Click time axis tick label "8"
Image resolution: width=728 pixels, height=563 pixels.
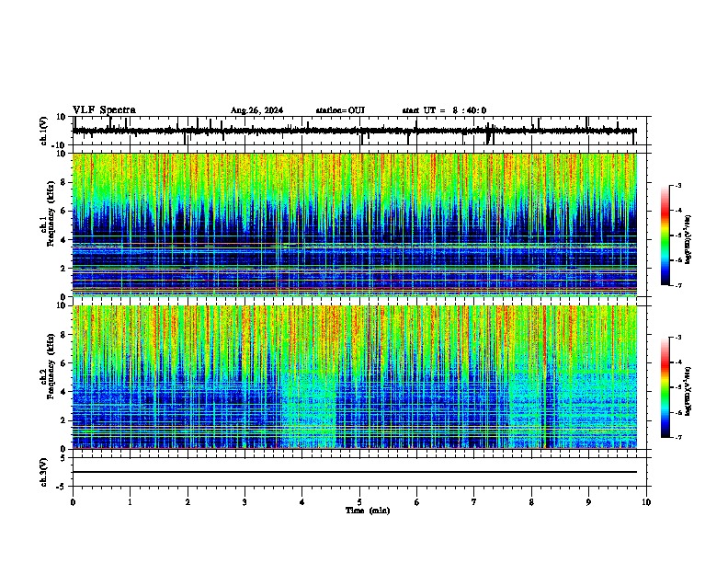[531, 502]
